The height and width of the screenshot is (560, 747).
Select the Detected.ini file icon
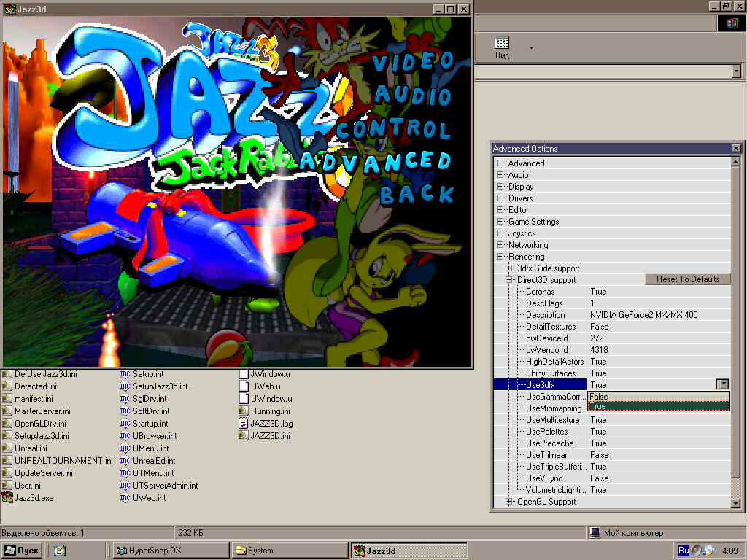click(x=7, y=386)
